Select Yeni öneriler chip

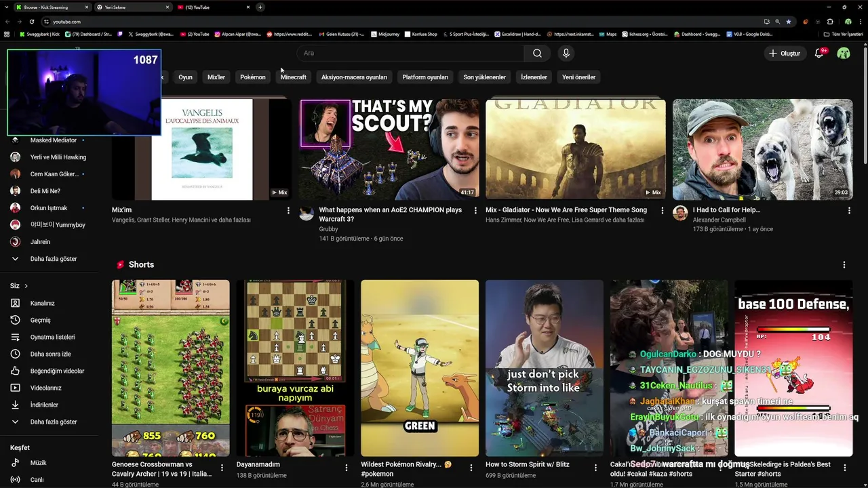click(x=578, y=77)
